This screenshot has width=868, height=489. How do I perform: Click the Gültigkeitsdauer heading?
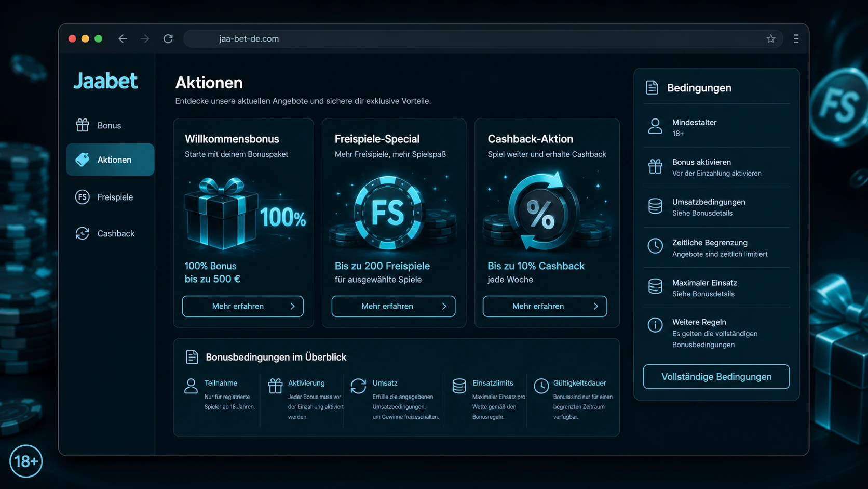coord(579,383)
